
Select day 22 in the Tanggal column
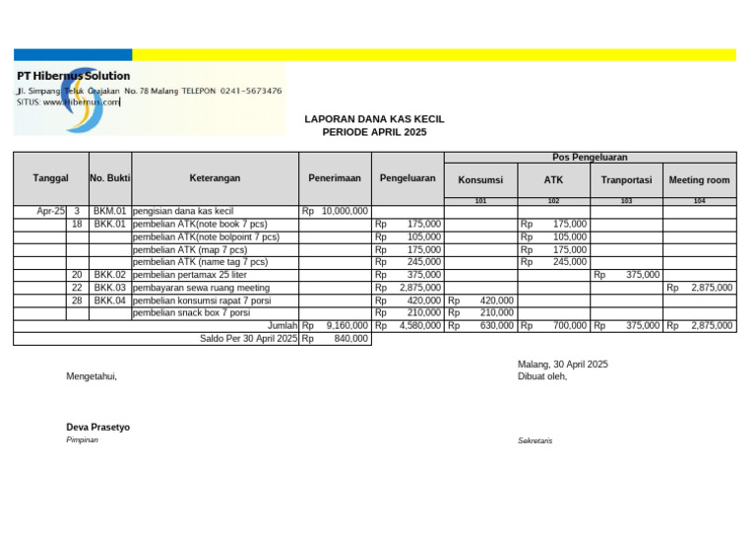(77, 288)
